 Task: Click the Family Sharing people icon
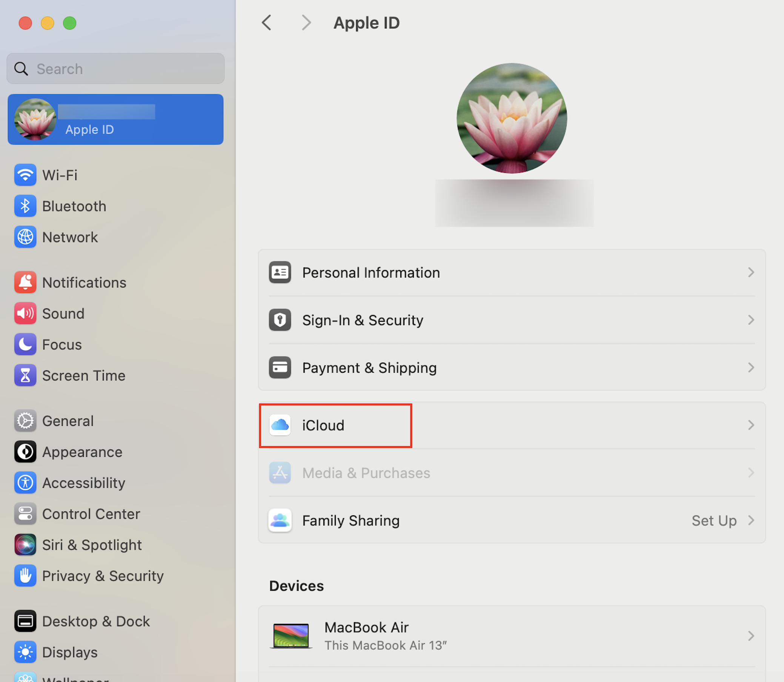280,520
